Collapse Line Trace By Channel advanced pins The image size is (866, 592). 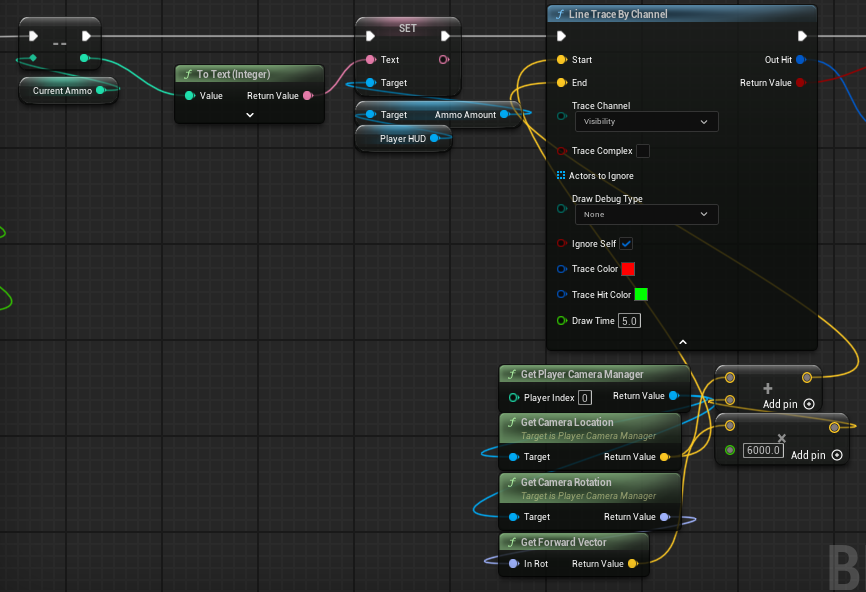tap(683, 342)
